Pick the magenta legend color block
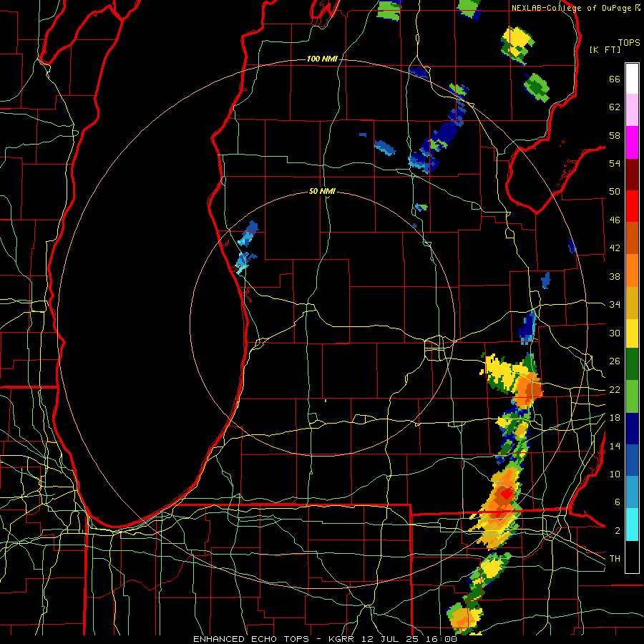 click(x=632, y=142)
